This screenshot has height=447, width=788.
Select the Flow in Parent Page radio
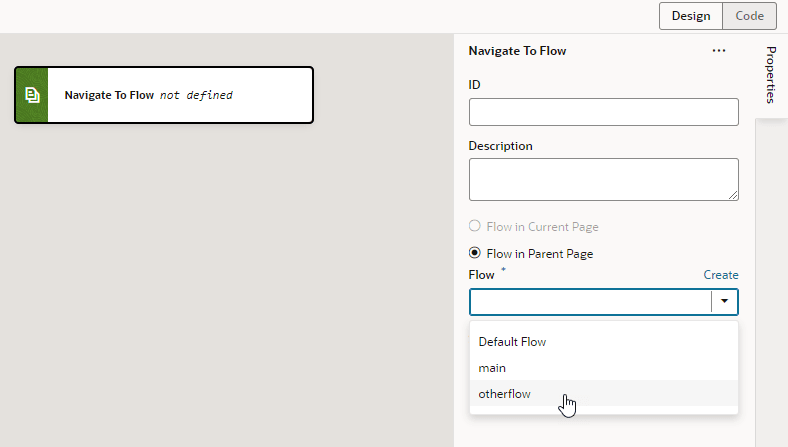click(x=475, y=254)
